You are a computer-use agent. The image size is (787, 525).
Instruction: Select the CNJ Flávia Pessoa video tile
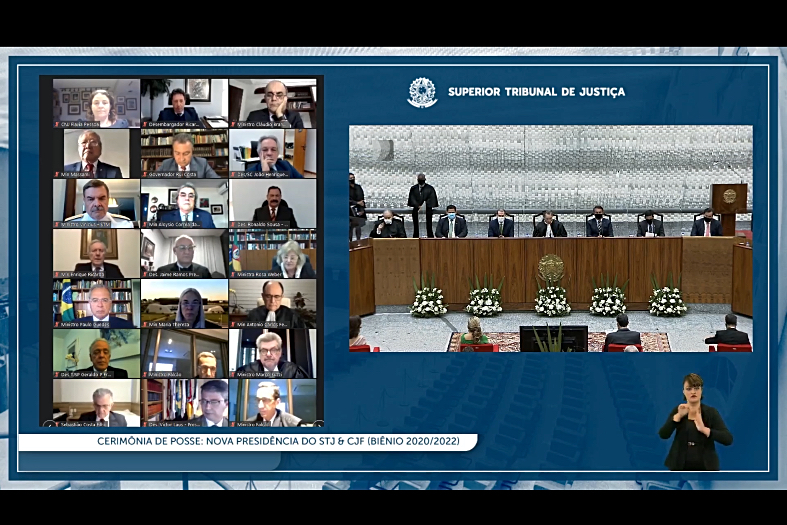click(x=97, y=103)
